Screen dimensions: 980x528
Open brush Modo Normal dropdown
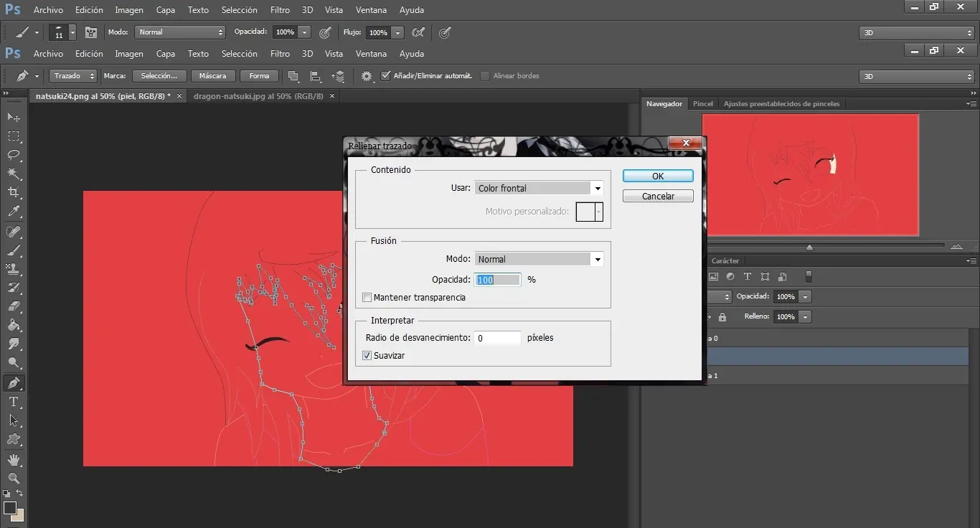[x=181, y=32]
